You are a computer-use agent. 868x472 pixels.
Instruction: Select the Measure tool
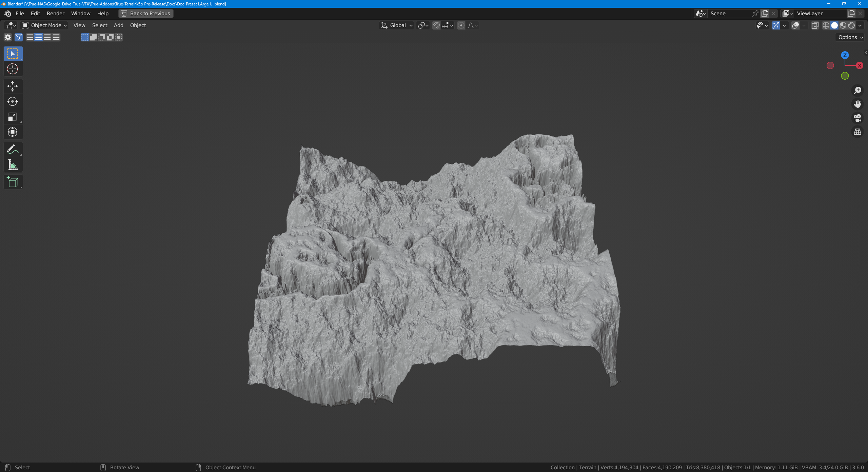click(x=13, y=165)
